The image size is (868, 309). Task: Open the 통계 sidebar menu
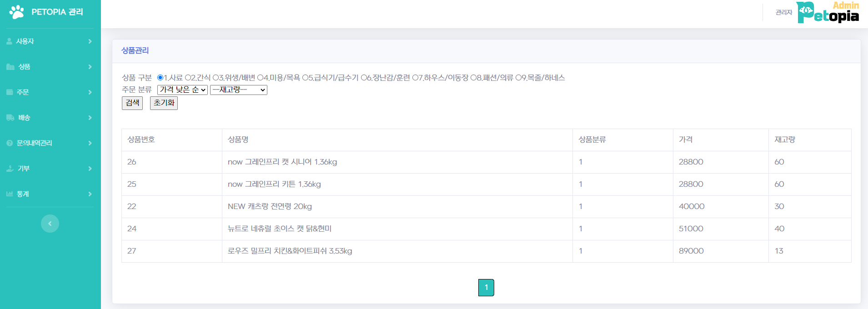[x=50, y=194]
